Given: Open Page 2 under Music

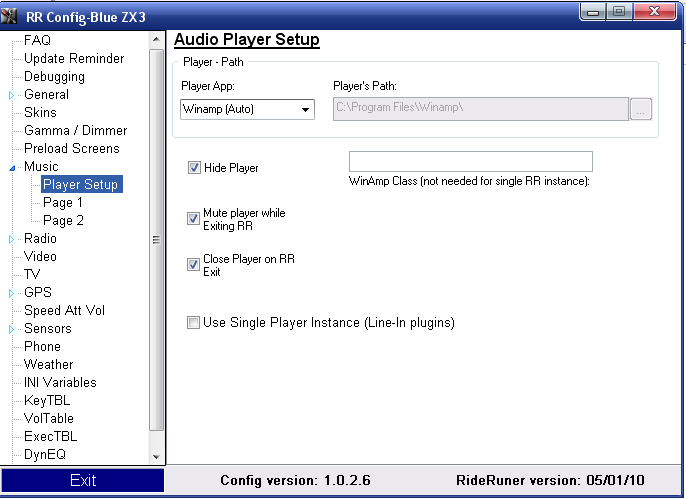Looking at the screenshot, I should pyautogui.click(x=63, y=221).
